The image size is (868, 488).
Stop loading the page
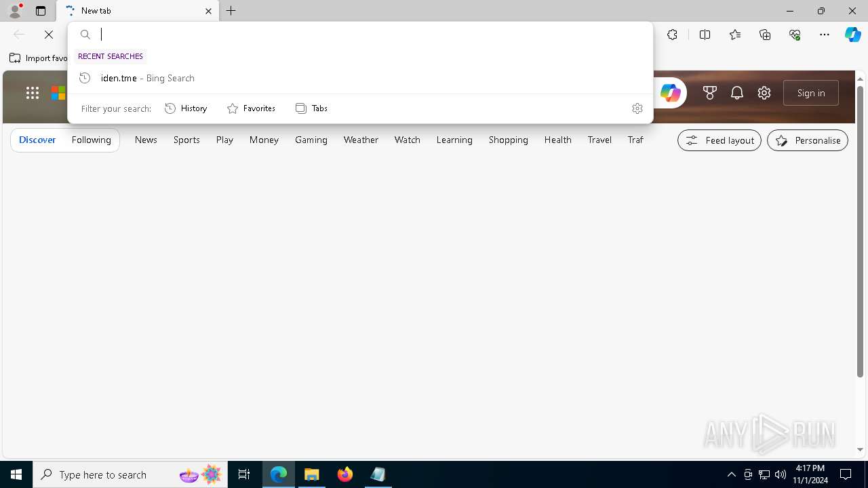click(49, 35)
